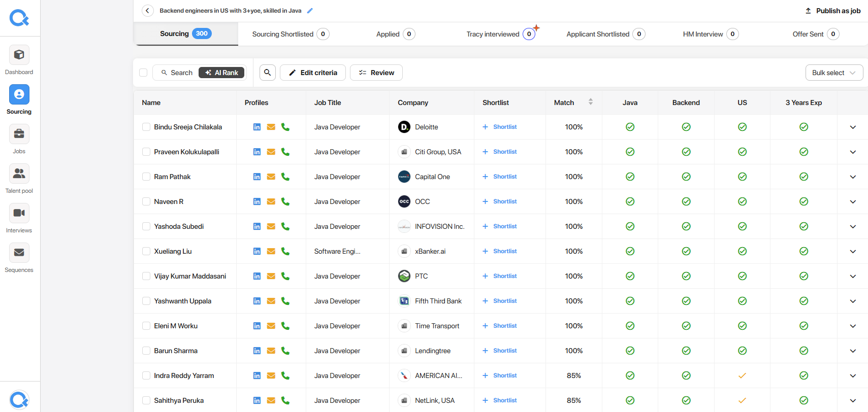Select Yashoda Subedi's row checkbox
Viewport: 868px width, 412px height.
(146, 226)
